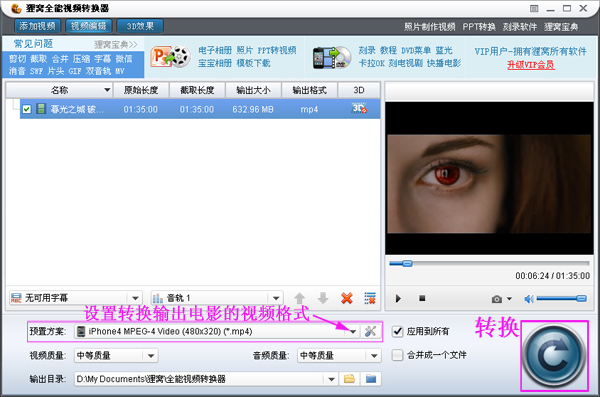Open the 视频编辑 tool
The width and height of the screenshot is (600, 397).
(x=88, y=26)
